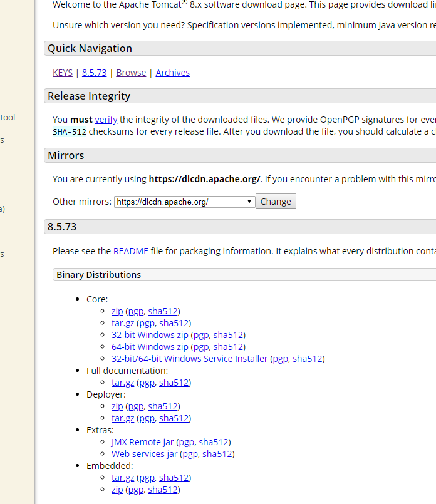Click the 'Mirrors' section heading
The image size is (436, 504).
[x=66, y=155]
